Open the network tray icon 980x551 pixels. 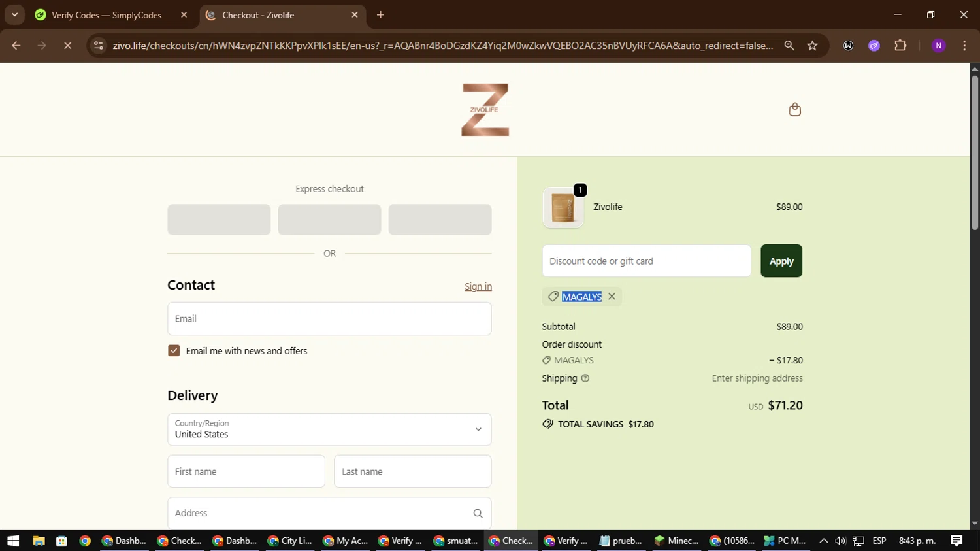tap(858, 541)
